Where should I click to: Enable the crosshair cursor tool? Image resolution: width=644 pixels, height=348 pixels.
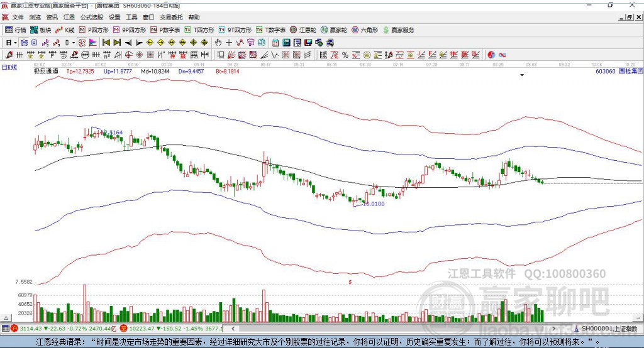click(x=229, y=42)
